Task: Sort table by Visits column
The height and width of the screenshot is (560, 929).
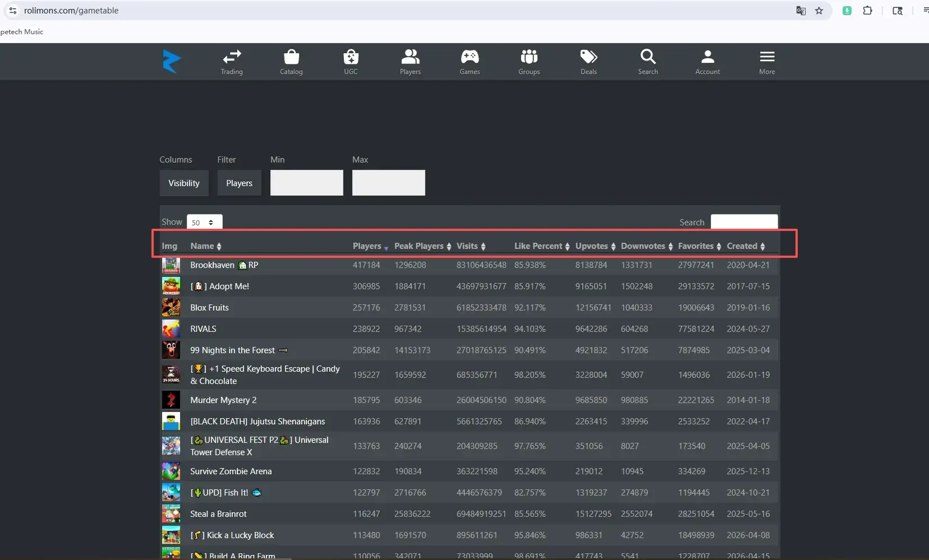Action: [471, 246]
